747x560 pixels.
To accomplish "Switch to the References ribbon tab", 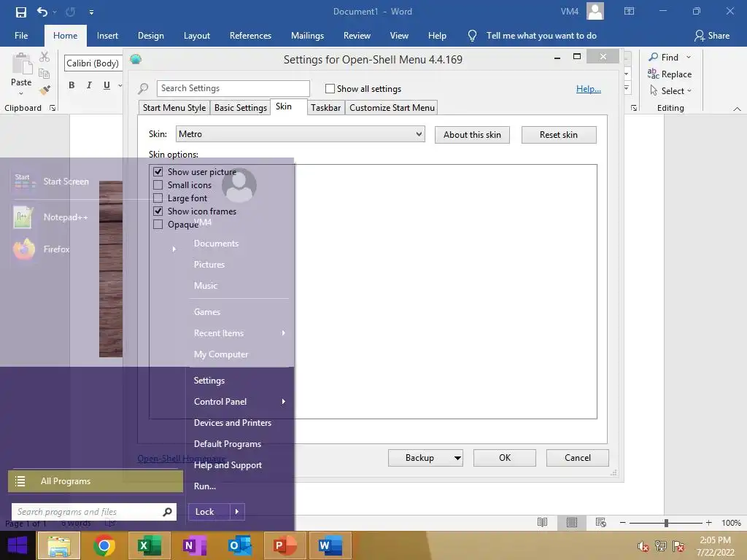I will (250, 36).
